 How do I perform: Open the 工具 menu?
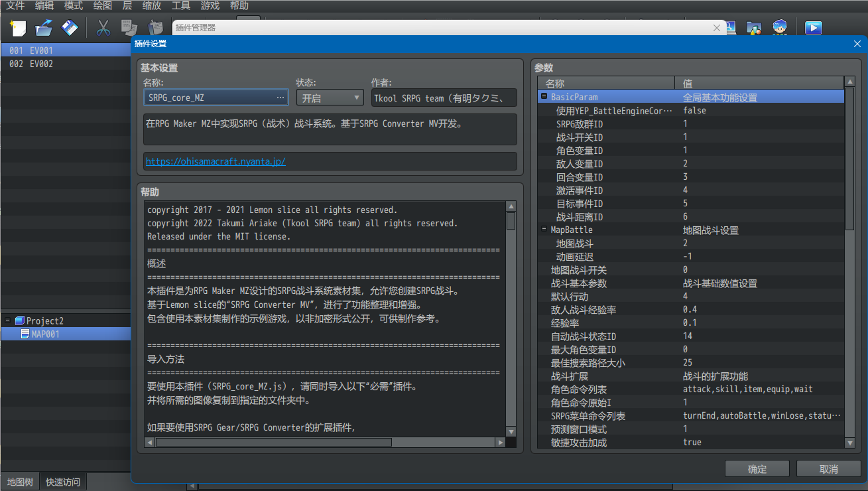(181, 6)
